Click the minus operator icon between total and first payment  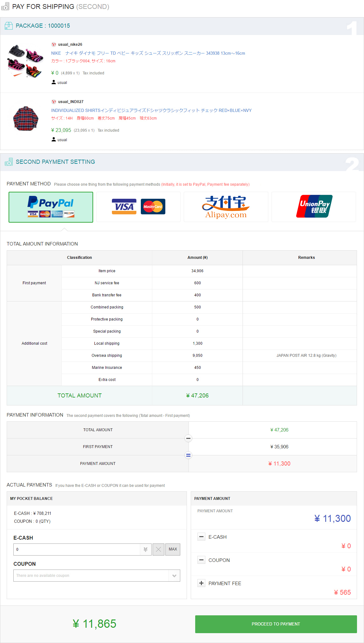pos(189,439)
